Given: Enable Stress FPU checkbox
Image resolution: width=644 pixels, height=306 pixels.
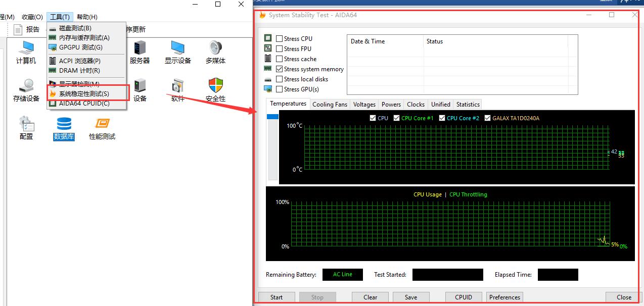Looking at the screenshot, I should (280, 48).
